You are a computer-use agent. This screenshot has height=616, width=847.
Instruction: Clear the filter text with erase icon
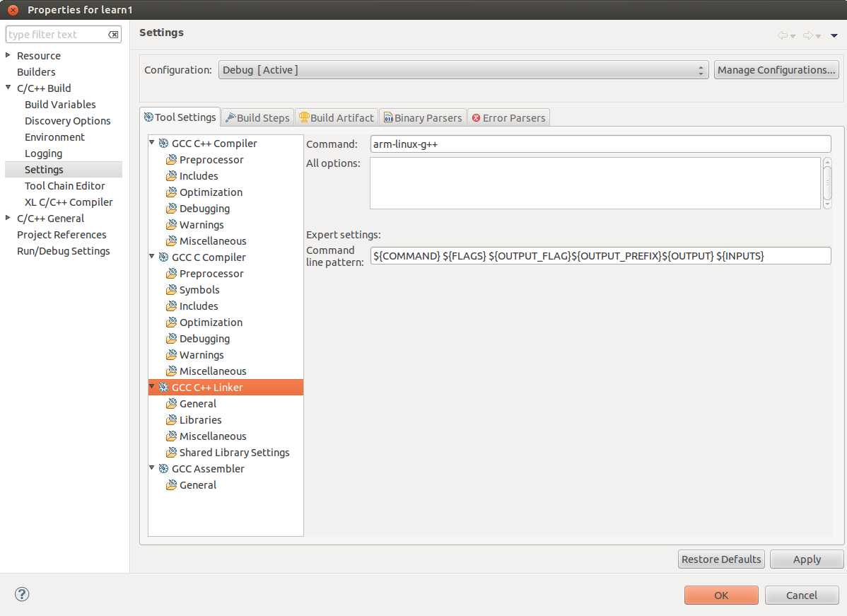[x=113, y=35]
